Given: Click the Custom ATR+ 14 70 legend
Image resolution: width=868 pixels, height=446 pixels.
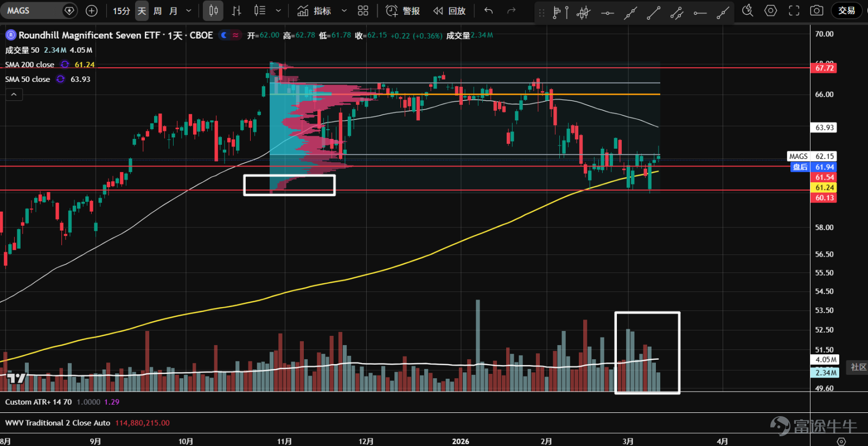Looking at the screenshot, I should [x=39, y=402].
